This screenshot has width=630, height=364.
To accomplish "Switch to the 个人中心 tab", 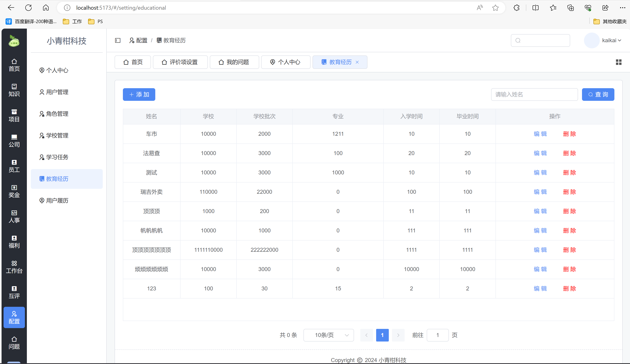I will pos(286,62).
